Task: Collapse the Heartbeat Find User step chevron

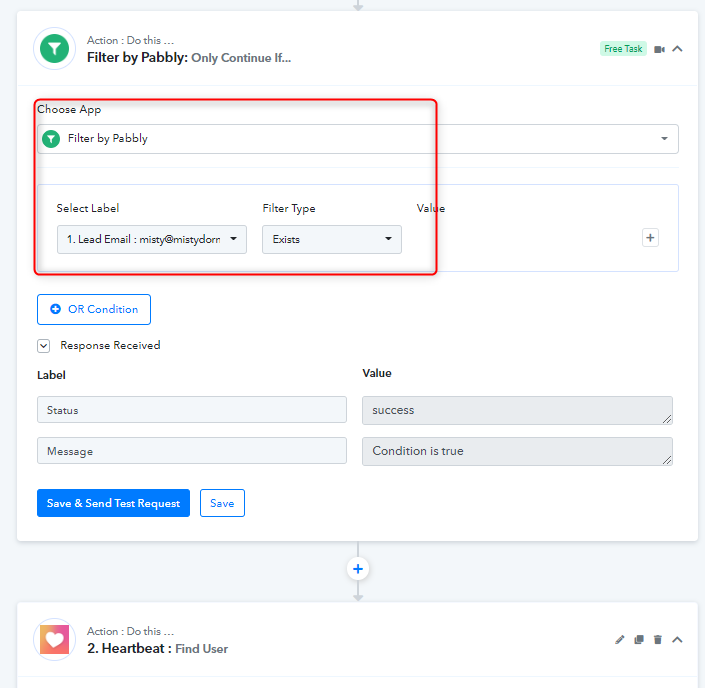Action: [677, 639]
